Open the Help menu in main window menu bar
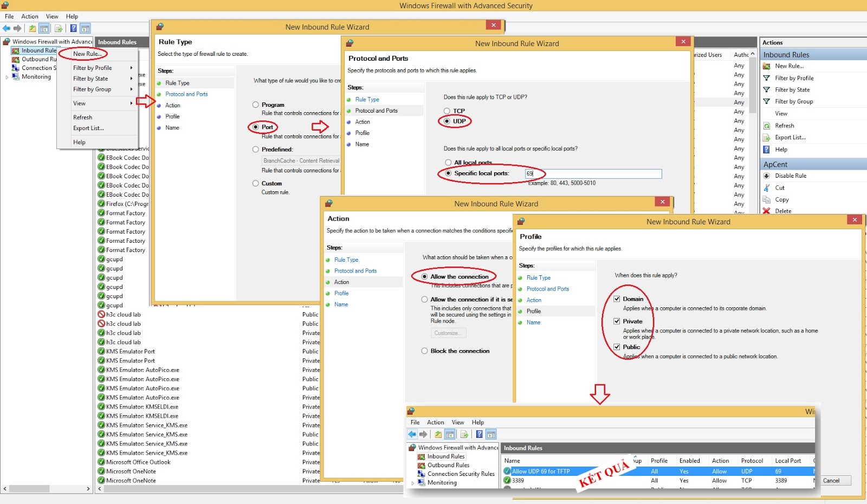 coord(72,16)
